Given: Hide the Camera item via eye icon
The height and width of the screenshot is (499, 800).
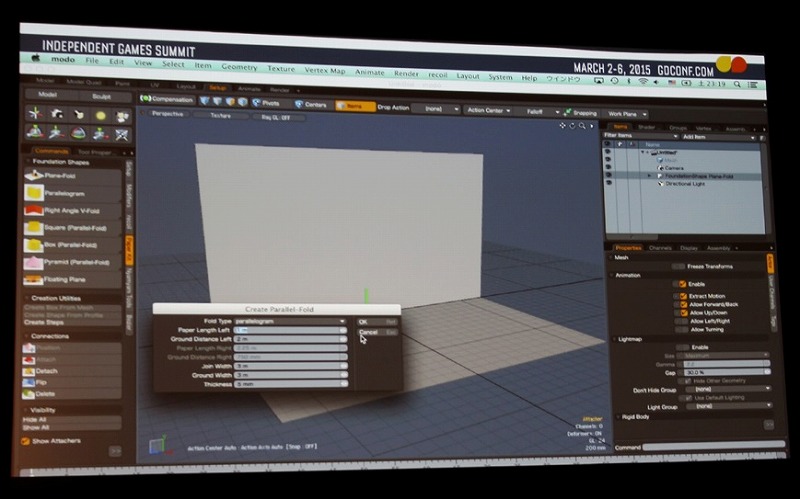Looking at the screenshot, I should point(608,167).
